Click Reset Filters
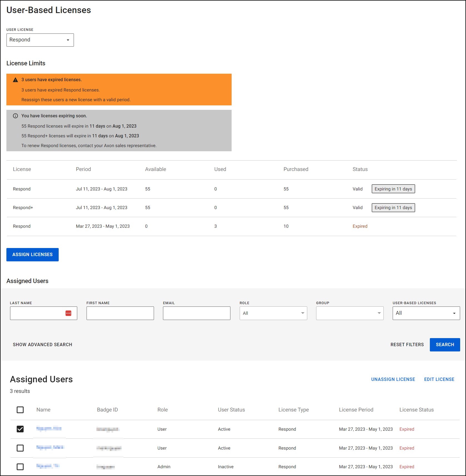This screenshot has width=466, height=476. click(407, 345)
